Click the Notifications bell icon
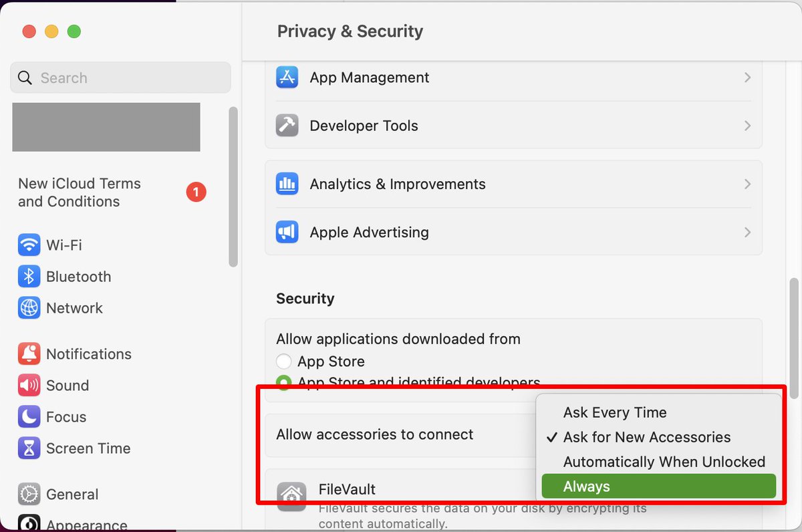 coord(29,354)
